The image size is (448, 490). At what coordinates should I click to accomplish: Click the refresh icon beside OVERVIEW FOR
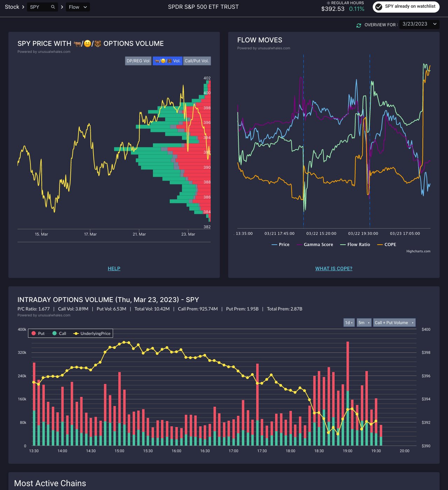click(359, 25)
